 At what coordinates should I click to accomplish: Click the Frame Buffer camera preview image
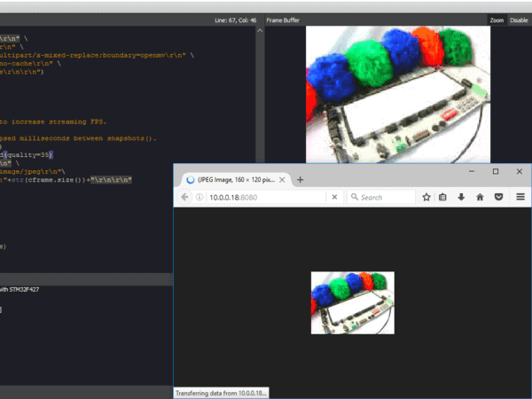[398, 94]
